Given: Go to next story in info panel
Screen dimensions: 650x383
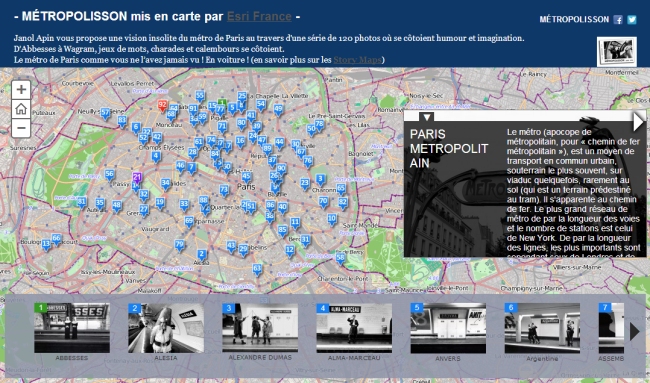Looking at the screenshot, I should click(638, 122).
